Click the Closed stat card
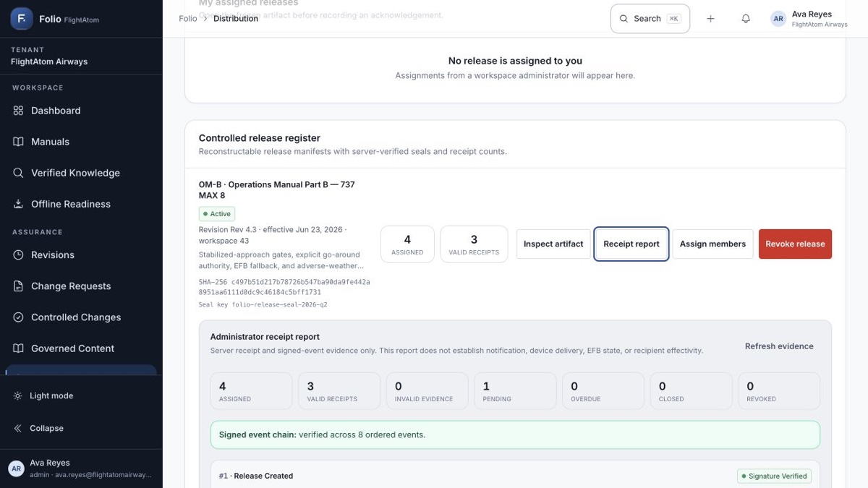The width and height of the screenshot is (868, 488). [691, 391]
